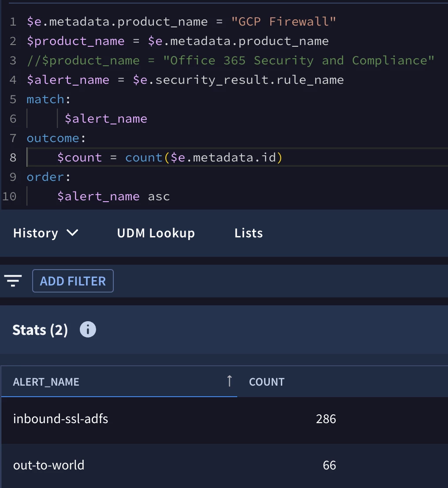Click the ADD FILTER button

[73, 281]
